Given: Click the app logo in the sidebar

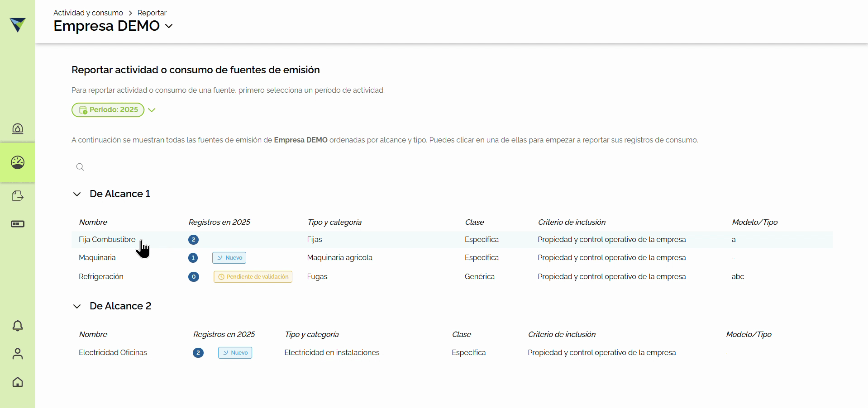Looking at the screenshot, I should pos(18,25).
